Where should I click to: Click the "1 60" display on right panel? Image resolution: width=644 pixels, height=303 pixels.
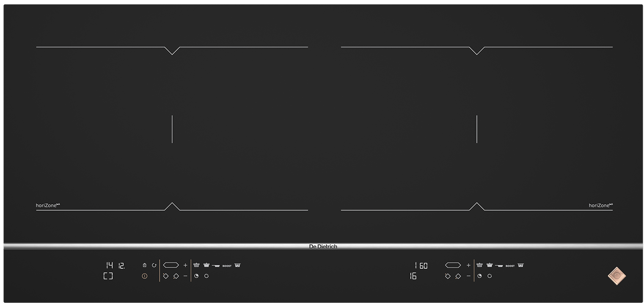(421, 266)
